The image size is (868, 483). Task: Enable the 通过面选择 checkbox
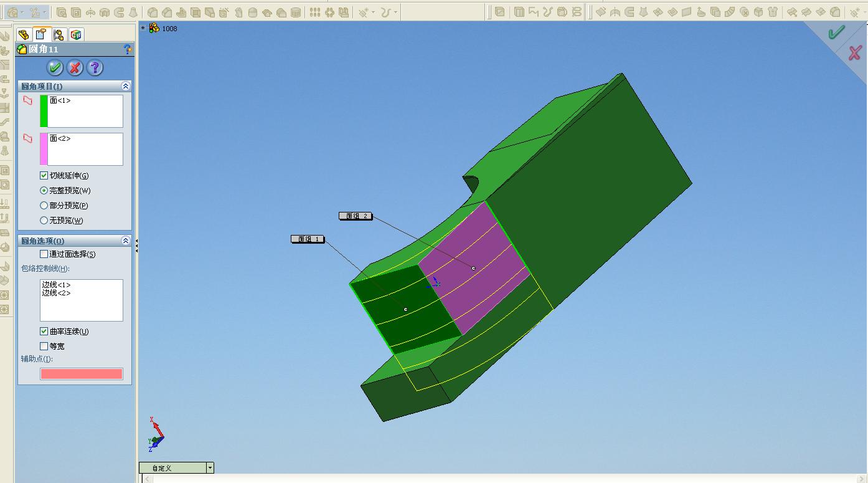click(44, 254)
